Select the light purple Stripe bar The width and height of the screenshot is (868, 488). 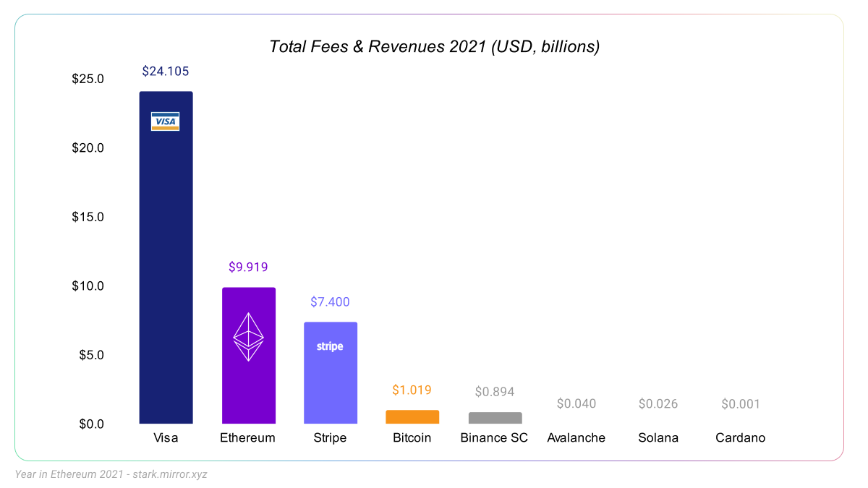(330, 398)
